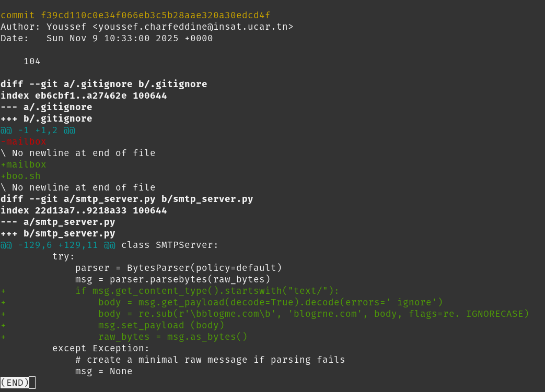Click the "+++ b/.gitignore" line
Viewport: 545px width, 392px height.
click(47, 118)
